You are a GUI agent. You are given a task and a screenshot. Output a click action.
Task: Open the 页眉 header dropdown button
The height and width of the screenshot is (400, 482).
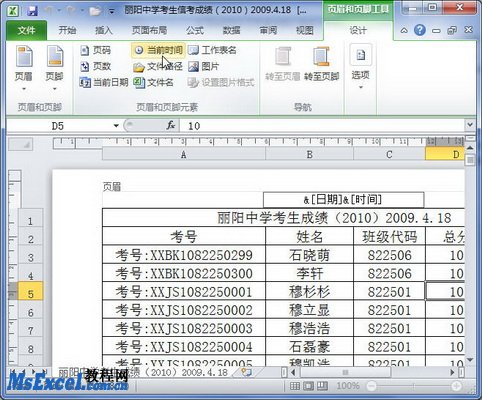pyautogui.click(x=24, y=69)
